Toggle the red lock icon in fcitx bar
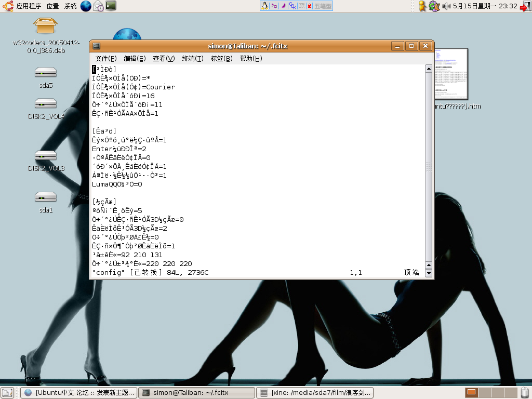This screenshot has width=532, height=399. 310,6
